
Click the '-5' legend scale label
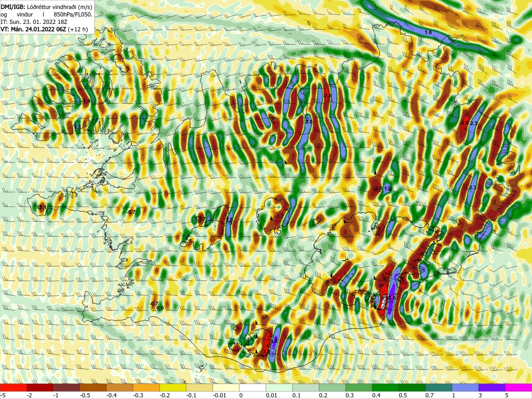coord(3,395)
